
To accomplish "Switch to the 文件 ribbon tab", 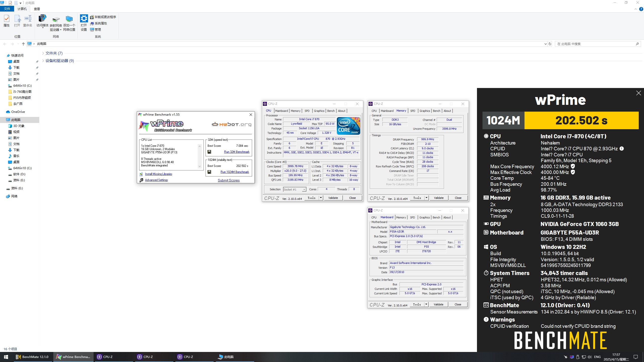I will [7, 9].
